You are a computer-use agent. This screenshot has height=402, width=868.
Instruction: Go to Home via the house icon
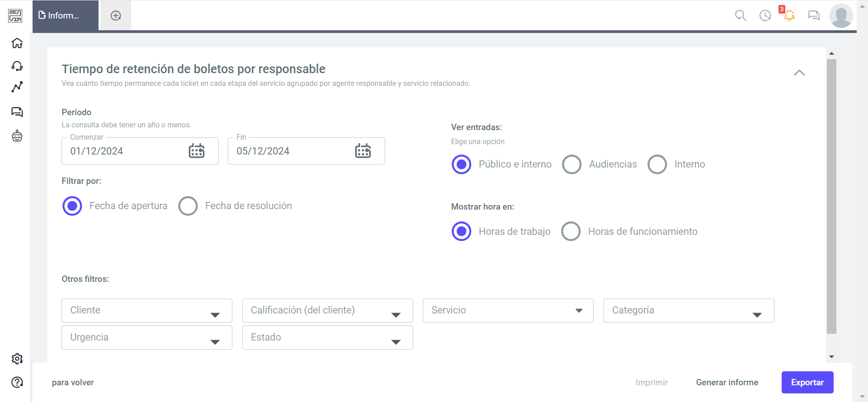17,43
